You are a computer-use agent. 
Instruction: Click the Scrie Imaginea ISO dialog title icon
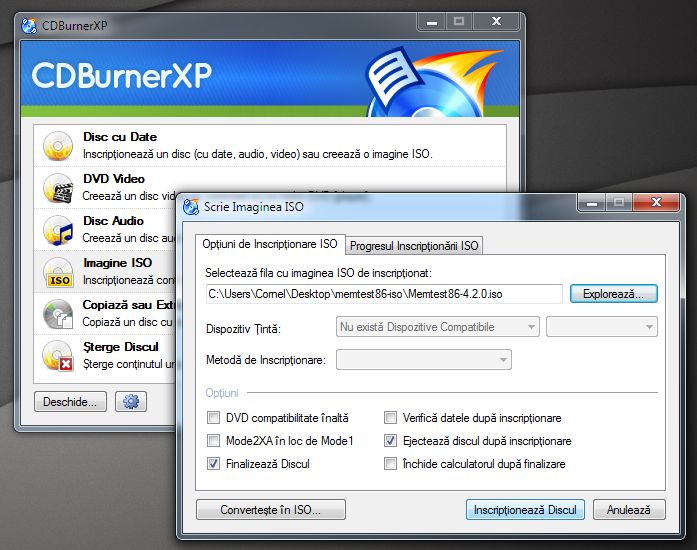click(191, 207)
